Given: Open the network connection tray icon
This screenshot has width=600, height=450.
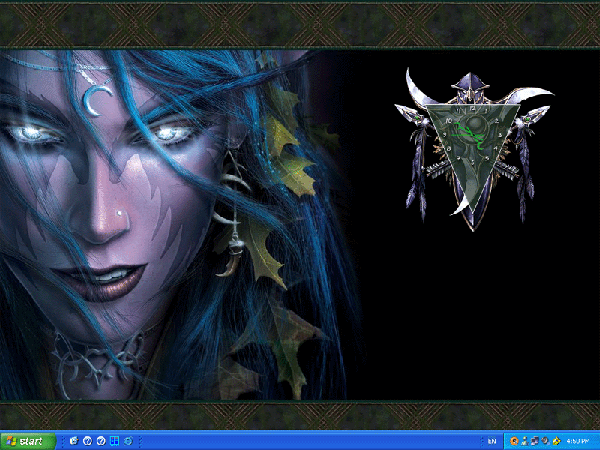Looking at the screenshot, I should pos(535,442).
